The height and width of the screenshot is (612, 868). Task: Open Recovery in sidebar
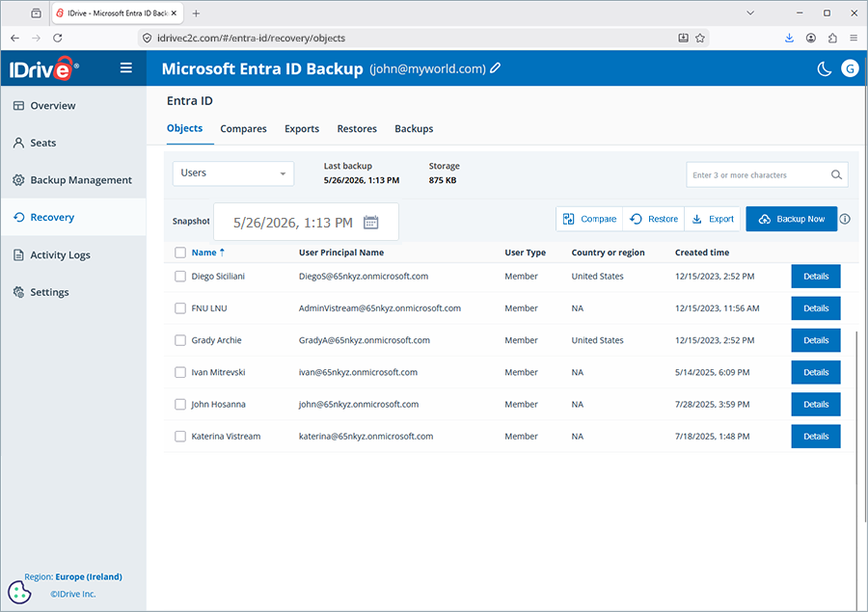click(x=73, y=218)
